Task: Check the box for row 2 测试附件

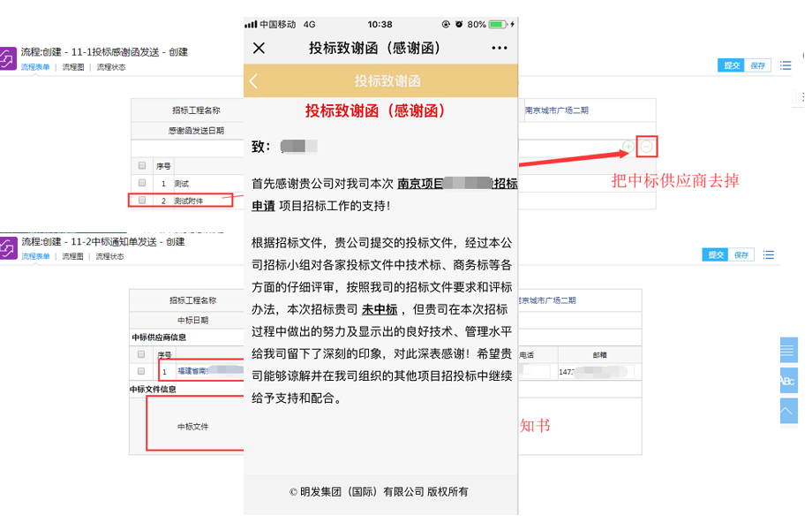Action: pos(142,201)
